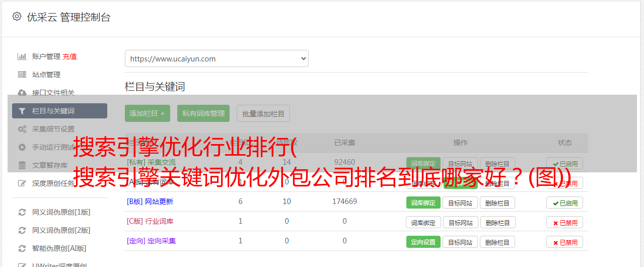Click the edit pencil icon for 深度原创任务
This screenshot has height=267, width=644.
[22, 183]
